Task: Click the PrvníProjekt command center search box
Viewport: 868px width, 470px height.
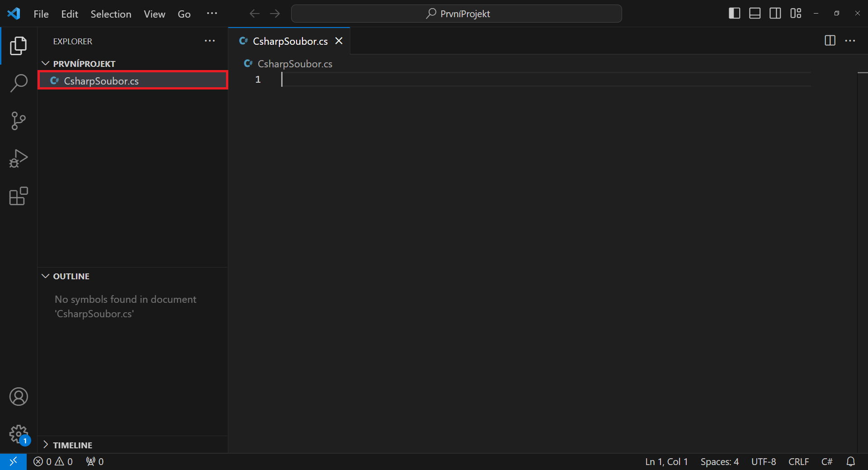Action: click(x=456, y=14)
